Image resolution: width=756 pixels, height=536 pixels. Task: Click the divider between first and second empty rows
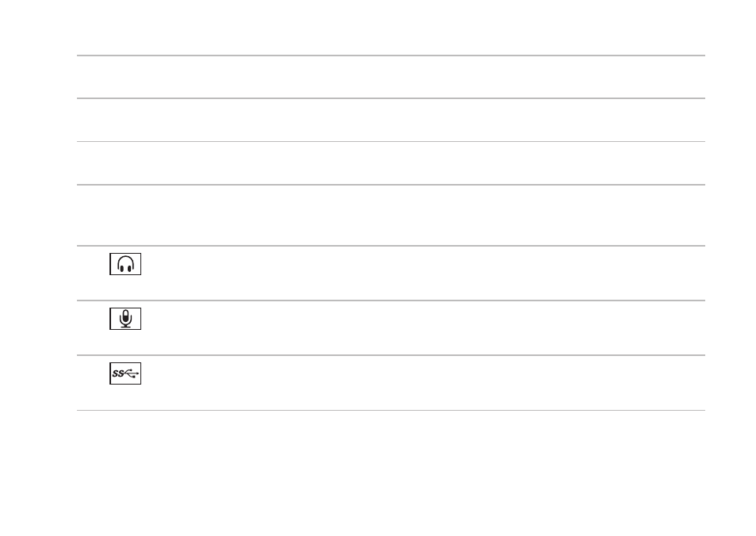[x=391, y=98]
